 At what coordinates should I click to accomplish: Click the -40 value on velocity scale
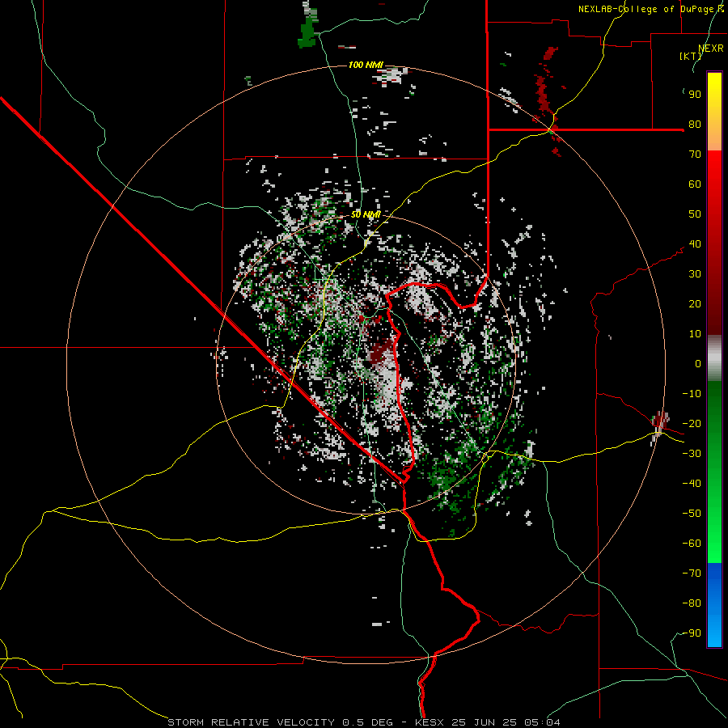point(692,484)
